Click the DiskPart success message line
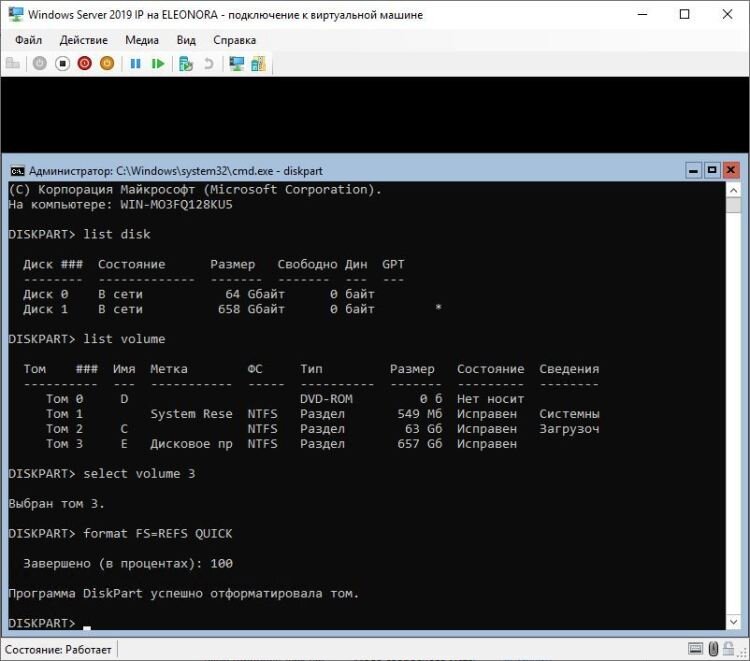750x661 pixels. [x=184, y=594]
